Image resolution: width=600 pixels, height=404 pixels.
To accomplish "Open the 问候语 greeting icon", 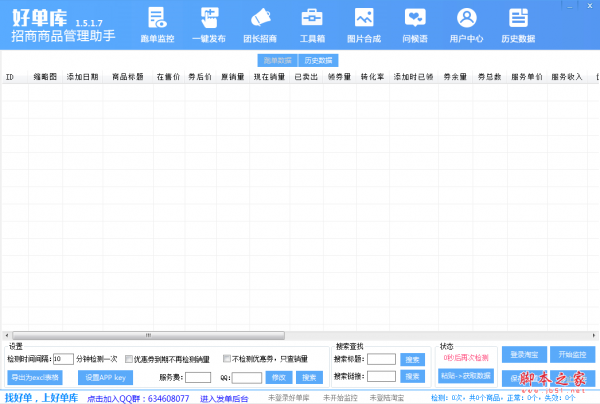I will coord(415,24).
